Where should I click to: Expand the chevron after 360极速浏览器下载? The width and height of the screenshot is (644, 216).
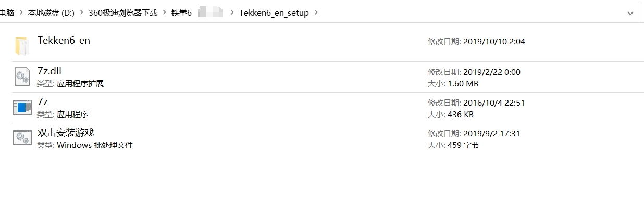pos(165,13)
